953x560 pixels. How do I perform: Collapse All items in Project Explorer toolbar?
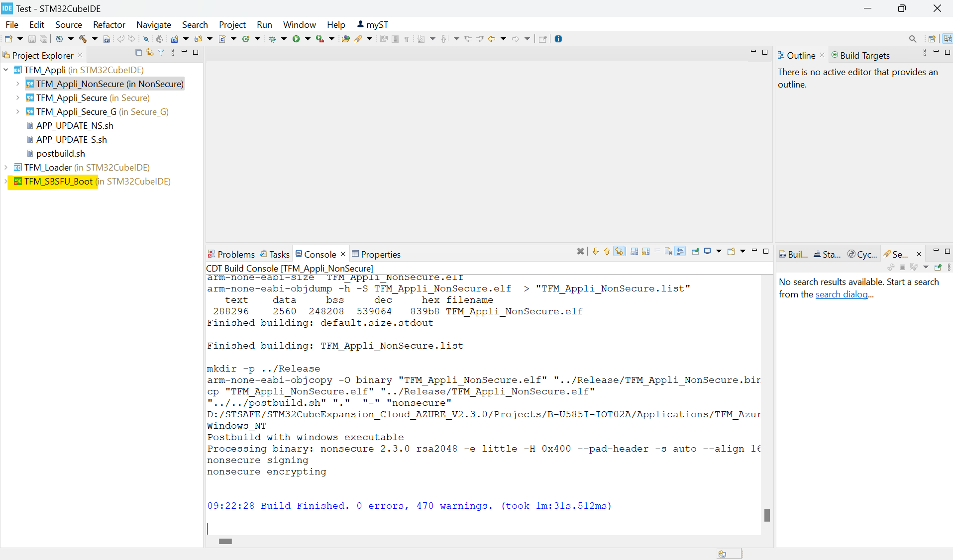pyautogui.click(x=138, y=52)
